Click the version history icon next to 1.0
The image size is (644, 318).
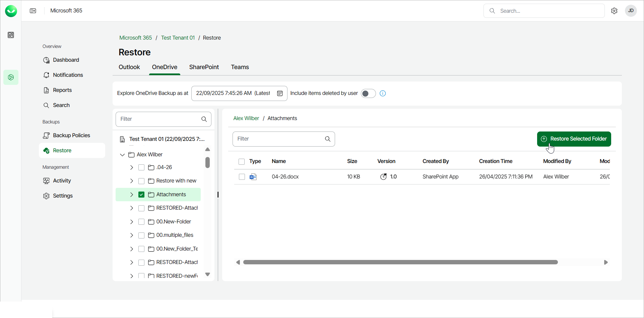[x=383, y=177]
